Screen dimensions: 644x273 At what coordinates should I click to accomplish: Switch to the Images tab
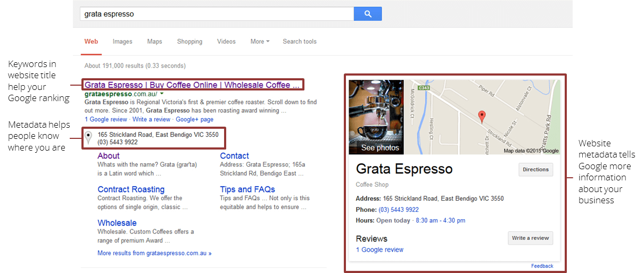pos(122,42)
